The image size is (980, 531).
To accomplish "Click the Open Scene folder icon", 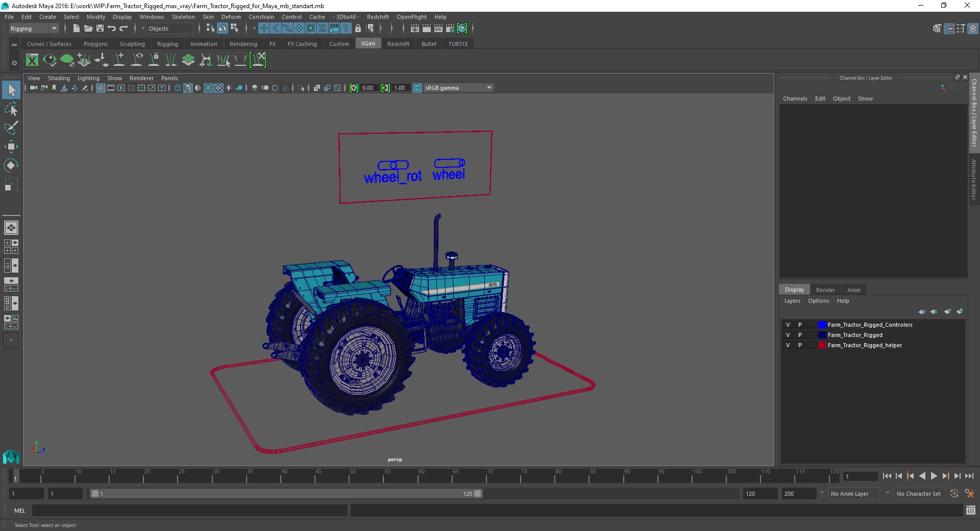I will [88, 29].
